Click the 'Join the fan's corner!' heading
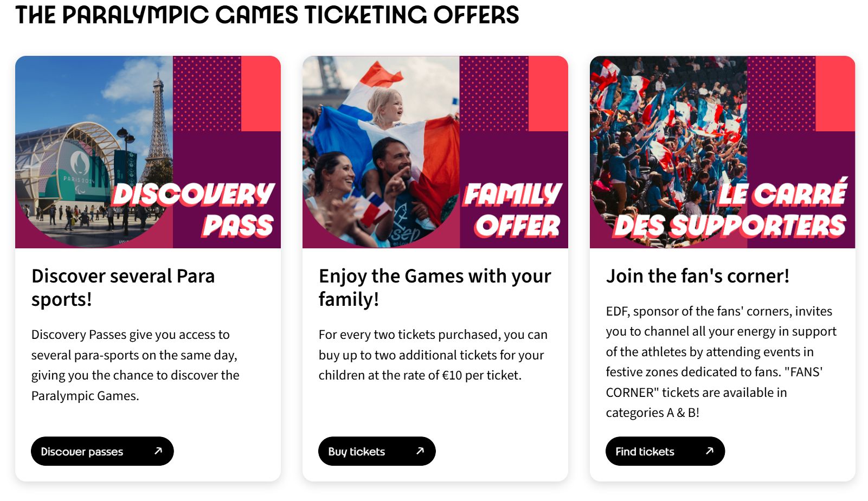Image resolution: width=868 pixels, height=501 pixels. (698, 276)
